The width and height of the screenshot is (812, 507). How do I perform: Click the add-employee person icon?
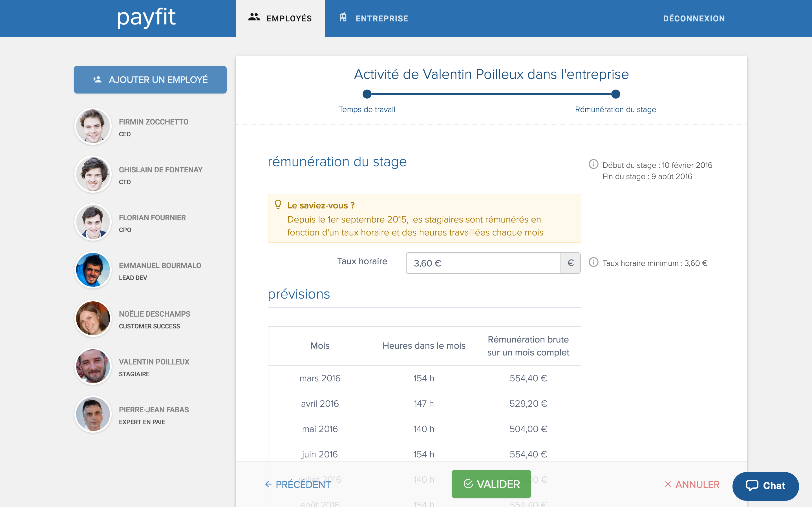tap(97, 79)
